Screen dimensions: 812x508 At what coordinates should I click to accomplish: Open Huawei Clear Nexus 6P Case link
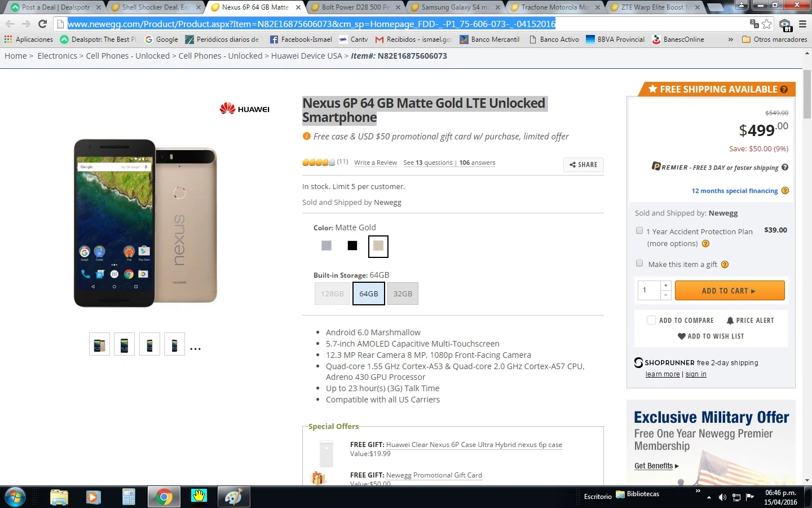(x=474, y=445)
